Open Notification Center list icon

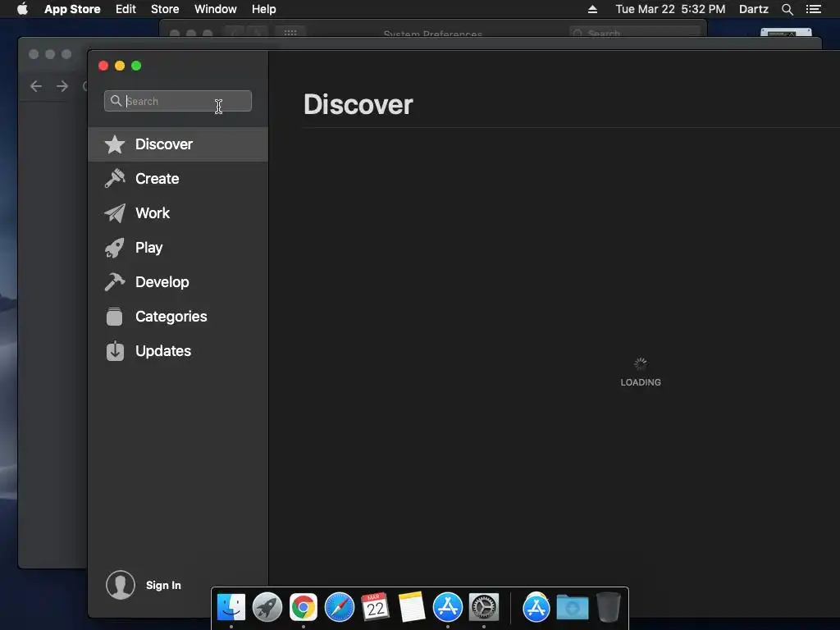(x=814, y=9)
